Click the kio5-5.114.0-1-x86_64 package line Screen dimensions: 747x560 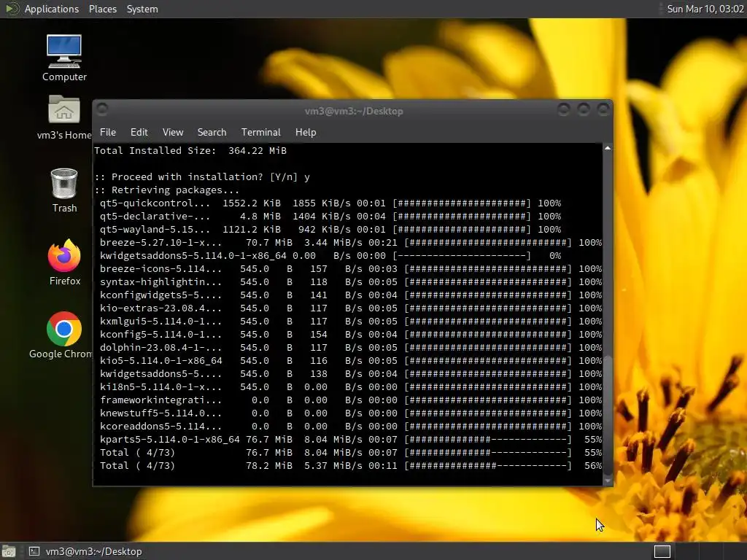tap(351, 360)
